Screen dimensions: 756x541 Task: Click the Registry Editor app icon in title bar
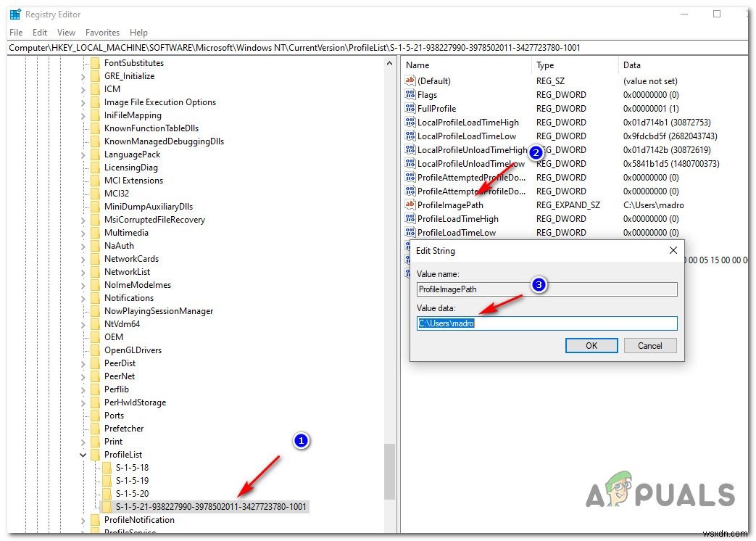(15, 15)
